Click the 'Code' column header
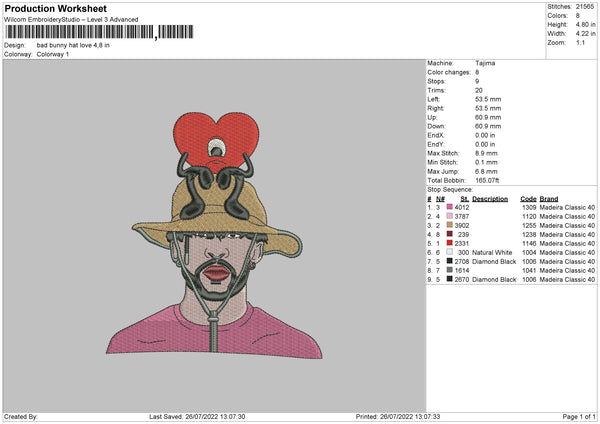600x424 pixels. (528, 199)
